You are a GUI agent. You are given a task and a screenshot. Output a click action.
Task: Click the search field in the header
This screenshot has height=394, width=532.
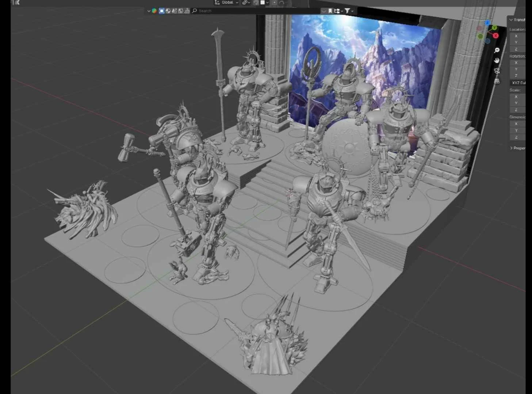(x=219, y=11)
